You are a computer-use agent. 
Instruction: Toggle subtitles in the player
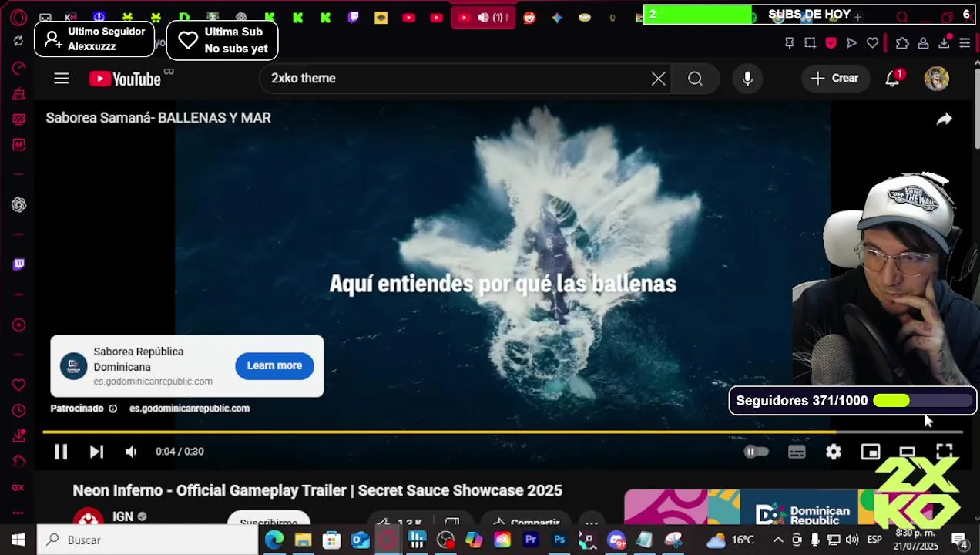click(797, 452)
